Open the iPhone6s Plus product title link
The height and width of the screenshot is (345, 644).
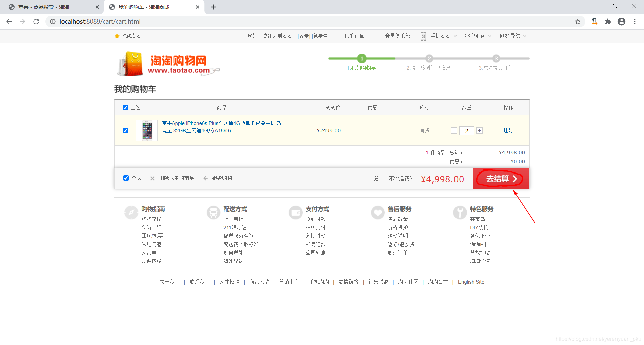point(222,127)
